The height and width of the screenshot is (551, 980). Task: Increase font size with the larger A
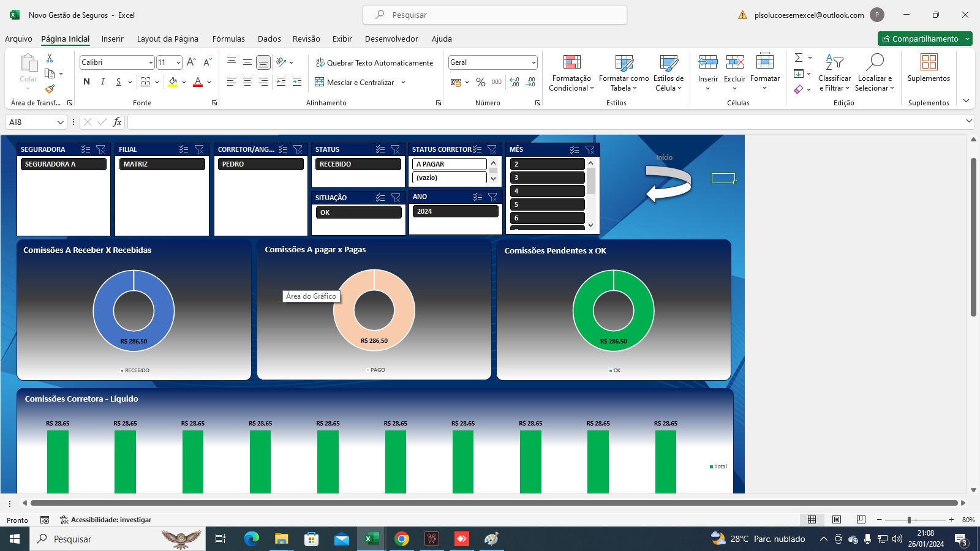(x=191, y=62)
